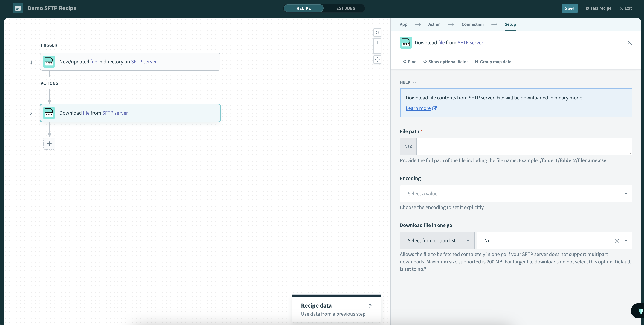Image resolution: width=644 pixels, height=325 pixels.
Task: Select the SFTP trigger step icon
Action: pyautogui.click(x=49, y=62)
